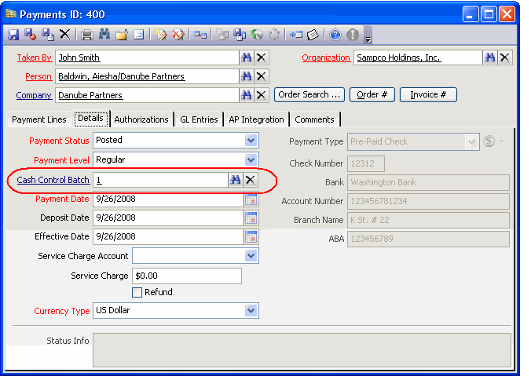Screen dimensions: 529x382
Task: Select the Details tab
Action: pyautogui.click(x=90, y=118)
